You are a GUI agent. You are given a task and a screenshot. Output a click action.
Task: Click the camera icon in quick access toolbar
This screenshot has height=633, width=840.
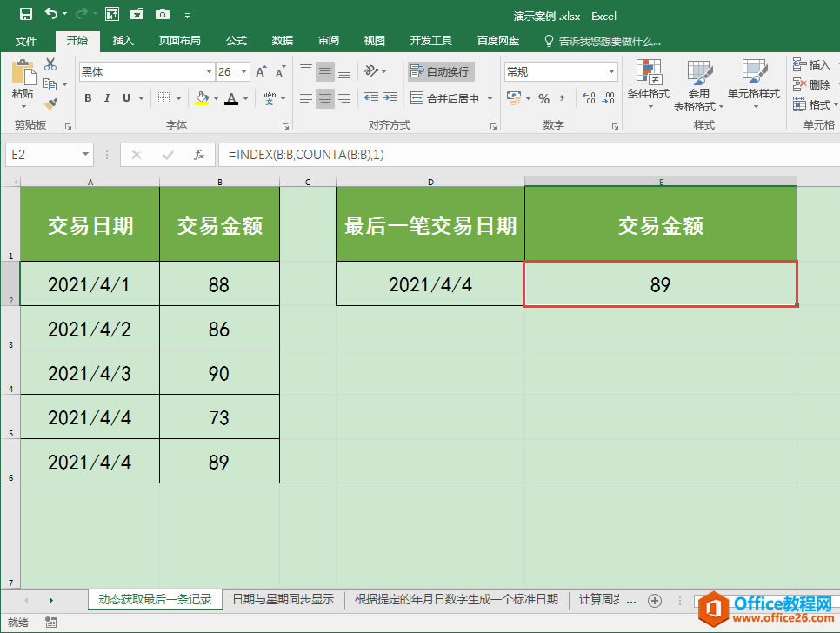[x=163, y=14]
